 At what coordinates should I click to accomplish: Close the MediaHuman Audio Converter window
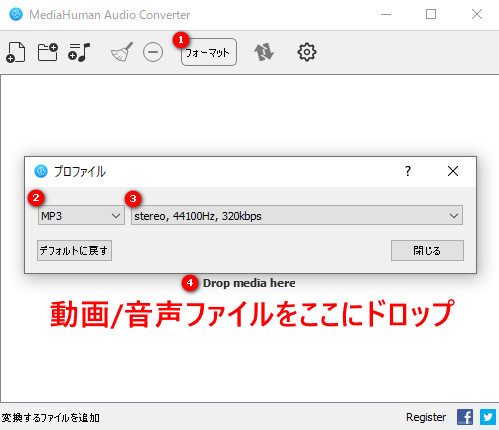[x=477, y=14]
